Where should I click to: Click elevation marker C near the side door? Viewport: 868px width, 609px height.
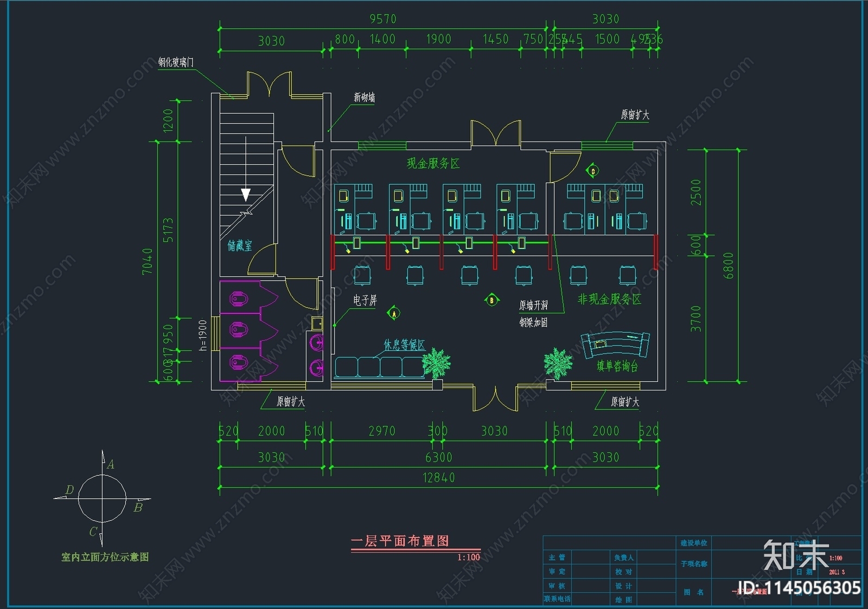593,171
